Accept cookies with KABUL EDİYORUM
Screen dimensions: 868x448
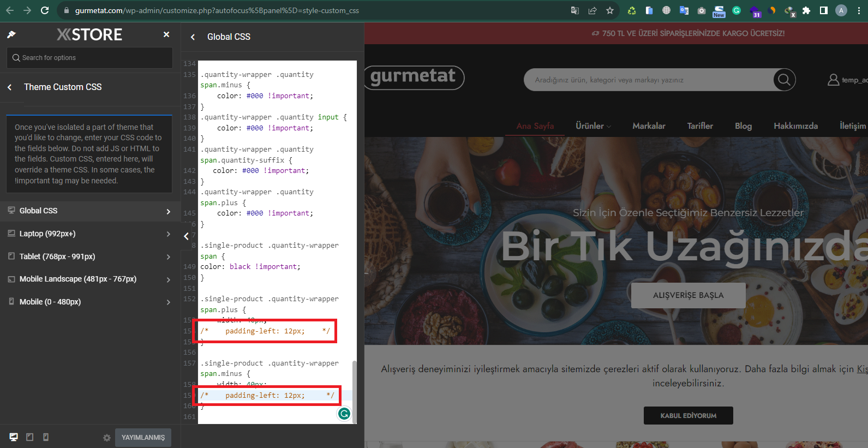(x=689, y=416)
